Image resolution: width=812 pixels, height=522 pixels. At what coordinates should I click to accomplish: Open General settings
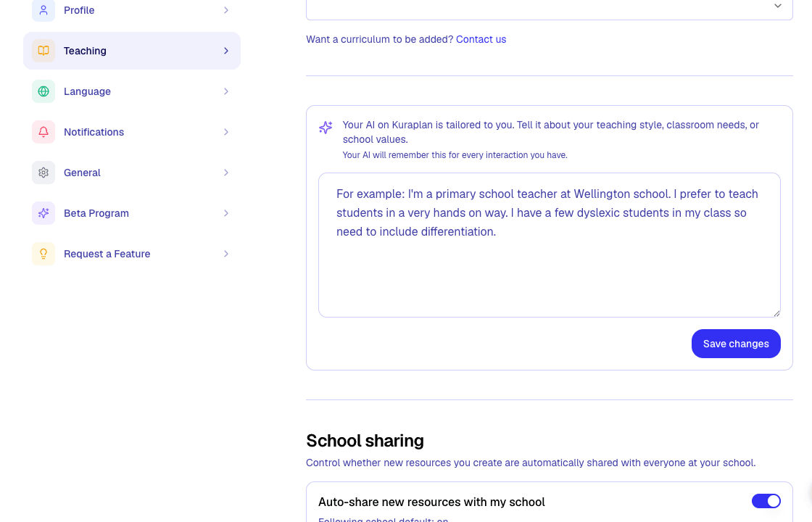point(132,173)
